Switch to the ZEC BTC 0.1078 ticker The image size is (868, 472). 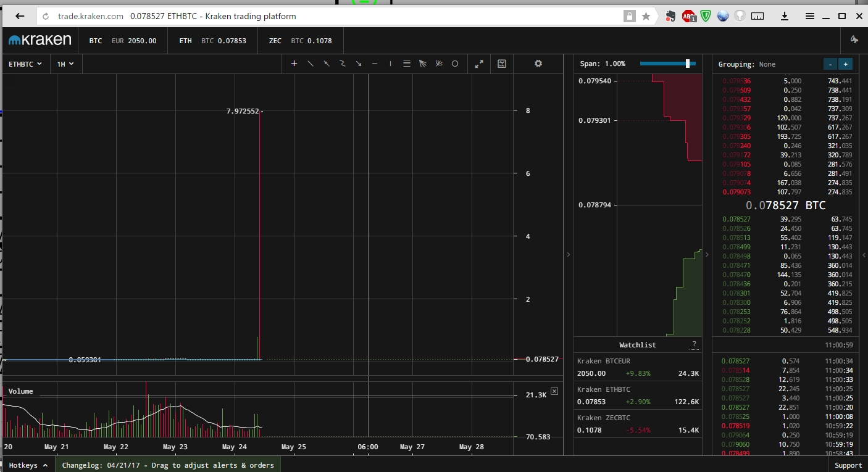[x=300, y=41]
